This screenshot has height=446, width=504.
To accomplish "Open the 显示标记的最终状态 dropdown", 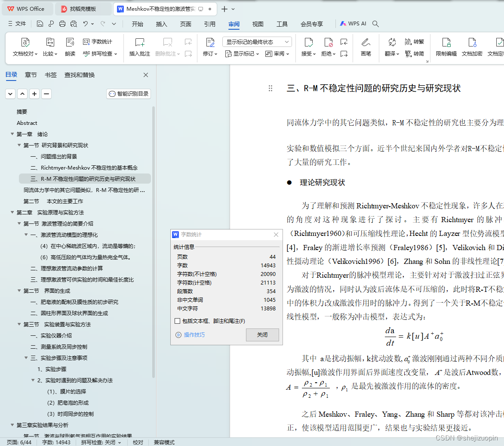I will tap(257, 42).
